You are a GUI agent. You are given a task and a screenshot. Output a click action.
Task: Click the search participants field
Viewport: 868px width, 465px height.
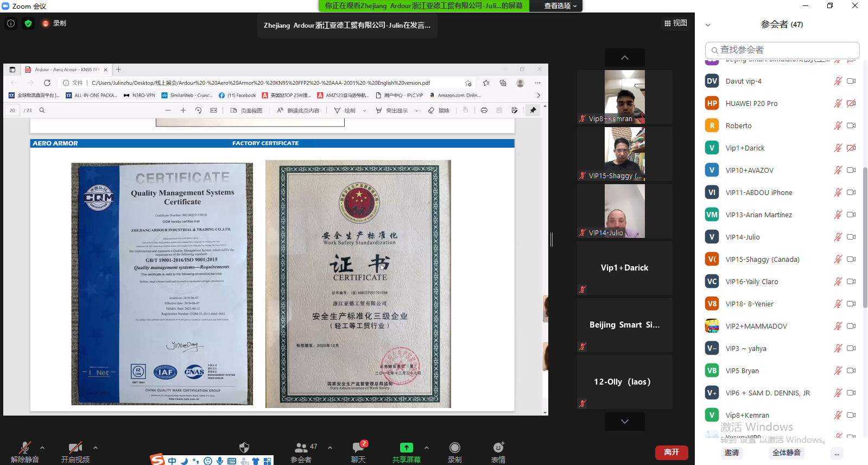coord(782,50)
